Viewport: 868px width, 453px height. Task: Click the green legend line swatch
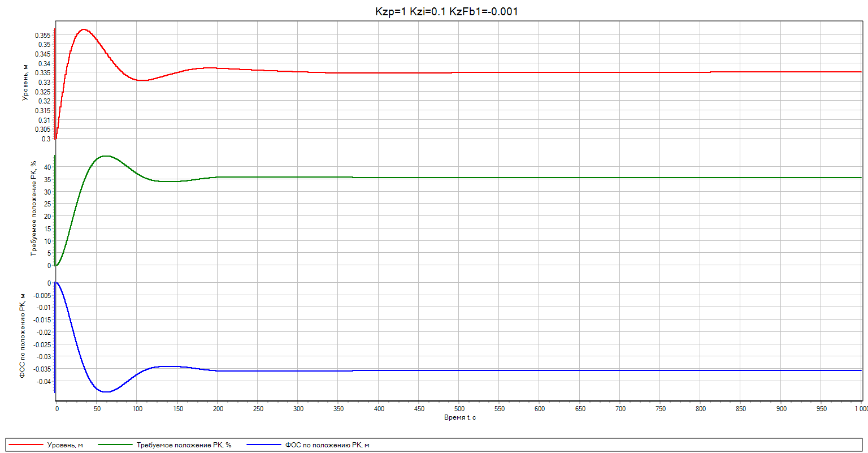point(115,445)
